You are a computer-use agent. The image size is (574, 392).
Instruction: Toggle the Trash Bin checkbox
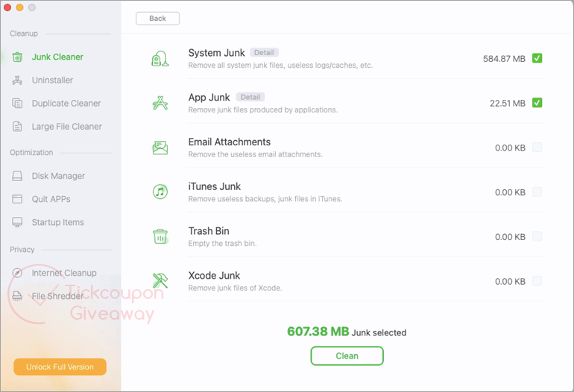tap(537, 236)
